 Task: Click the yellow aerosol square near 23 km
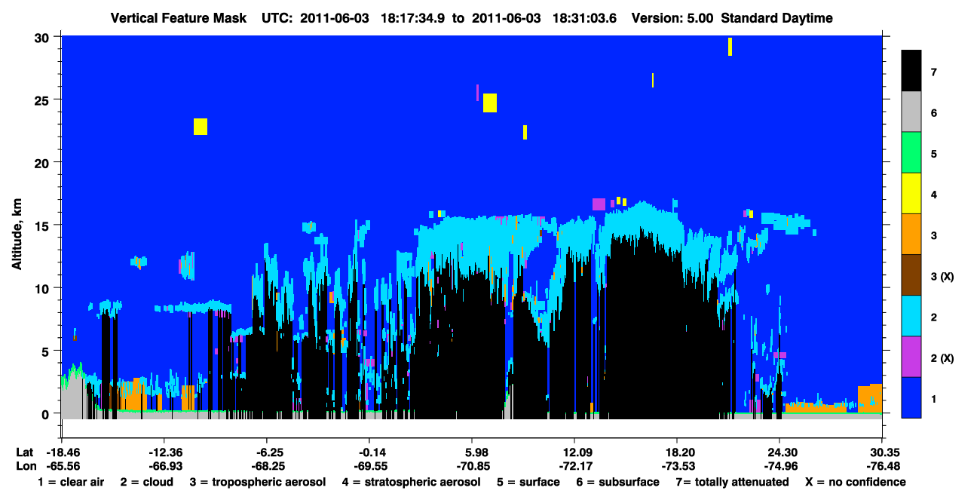point(200,127)
